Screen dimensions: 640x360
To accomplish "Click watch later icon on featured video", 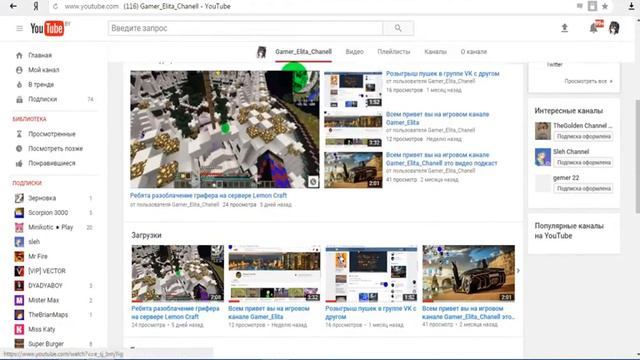I will click(x=313, y=182).
